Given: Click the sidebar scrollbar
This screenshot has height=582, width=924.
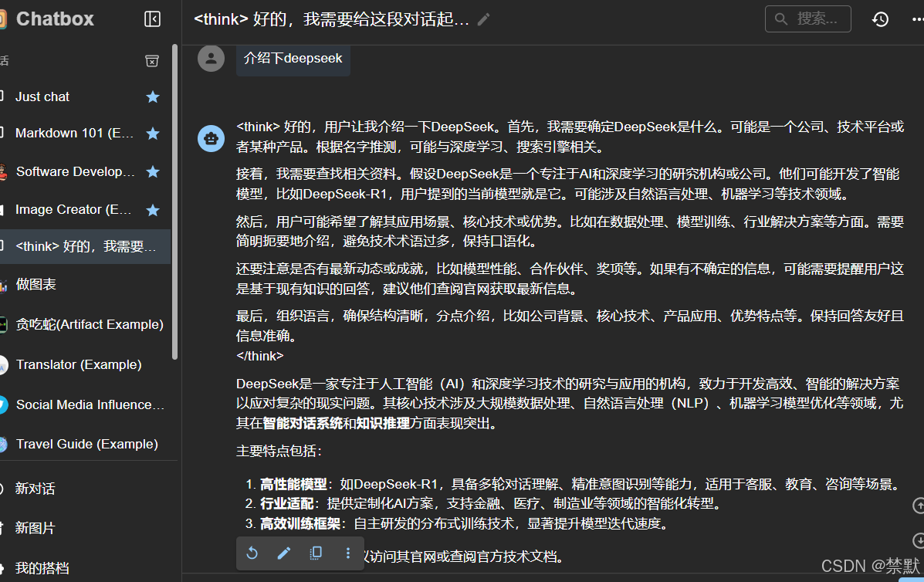Looking at the screenshot, I should tap(174, 201).
